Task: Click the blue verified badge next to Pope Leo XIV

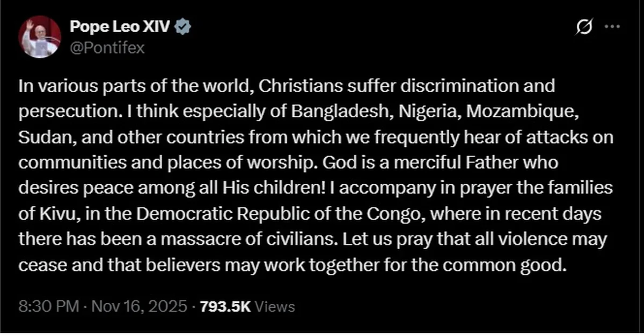Action: [x=184, y=25]
